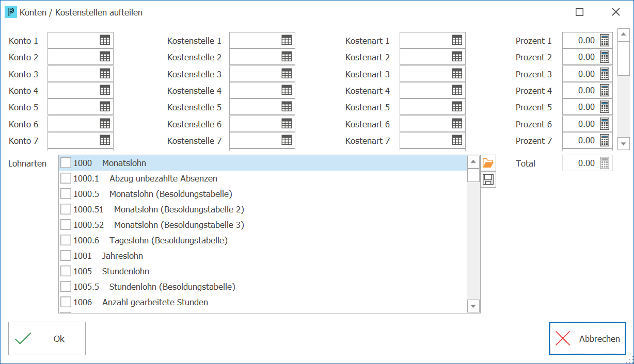
Task: Open the lookup table icon for Kostenstelle 6
Action: 287,124
